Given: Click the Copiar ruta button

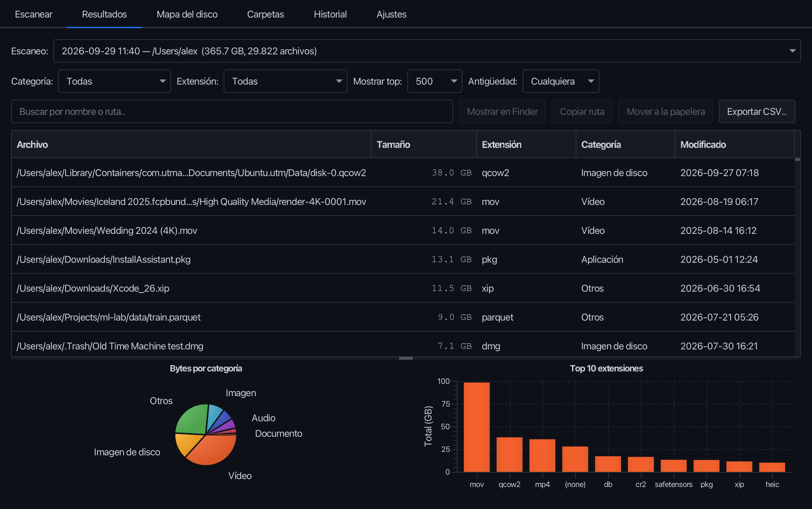Looking at the screenshot, I should click(582, 111).
